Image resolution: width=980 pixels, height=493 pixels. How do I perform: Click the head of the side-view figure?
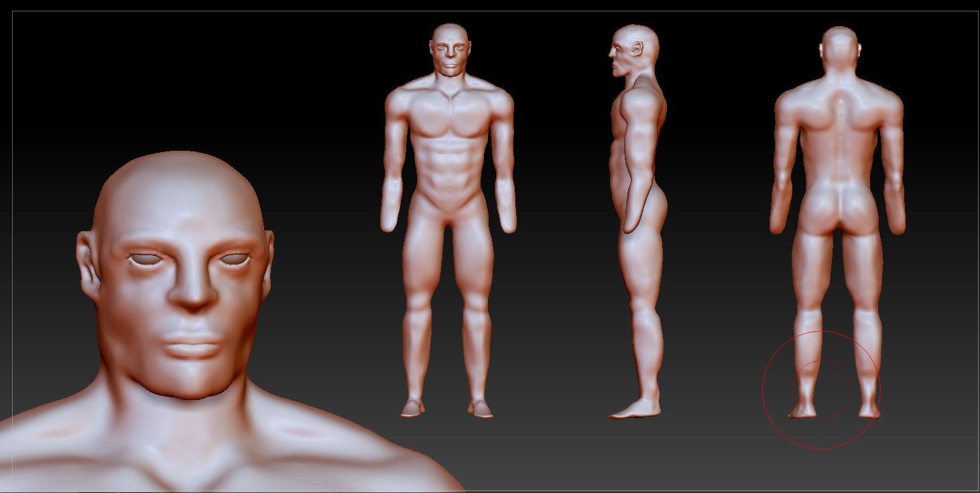point(634,50)
